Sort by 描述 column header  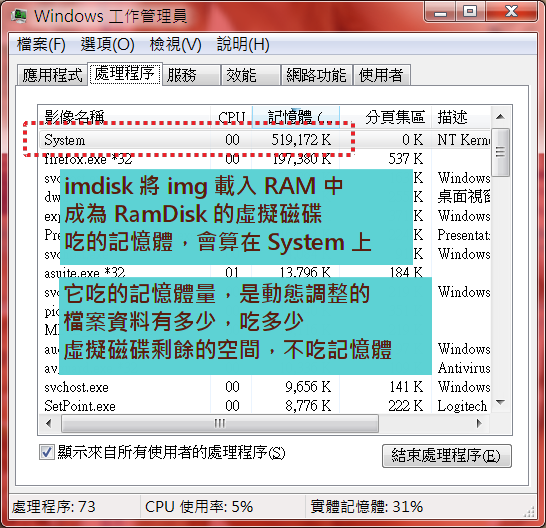(x=461, y=117)
